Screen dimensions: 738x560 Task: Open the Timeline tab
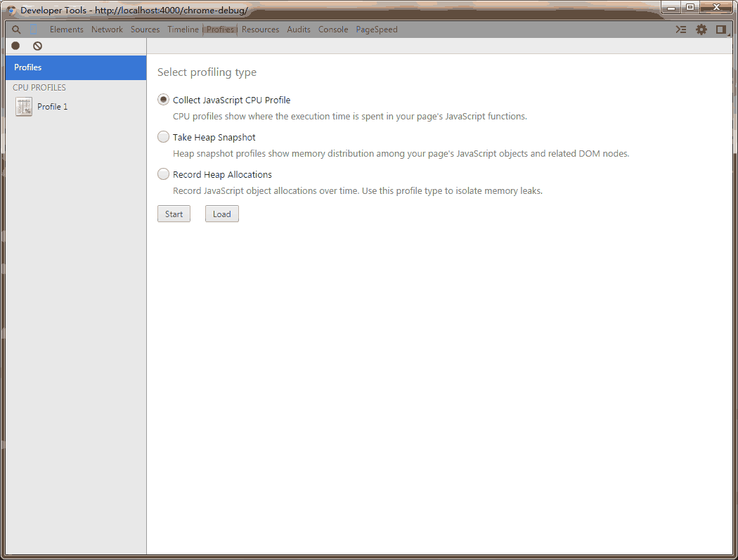point(183,30)
